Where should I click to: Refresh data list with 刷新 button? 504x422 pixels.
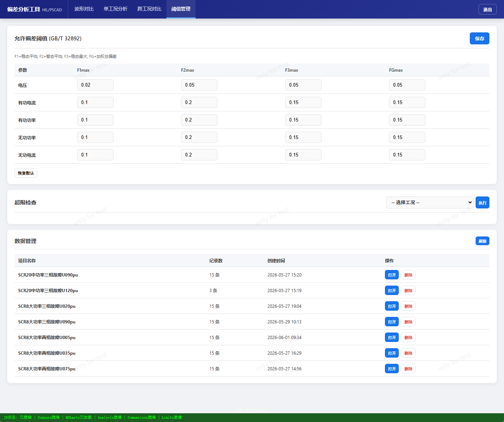pyautogui.click(x=482, y=241)
